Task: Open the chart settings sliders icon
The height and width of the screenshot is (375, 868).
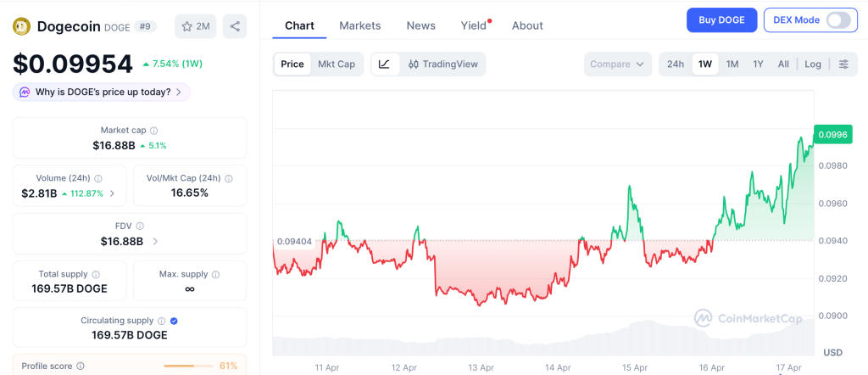Action: tap(843, 64)
